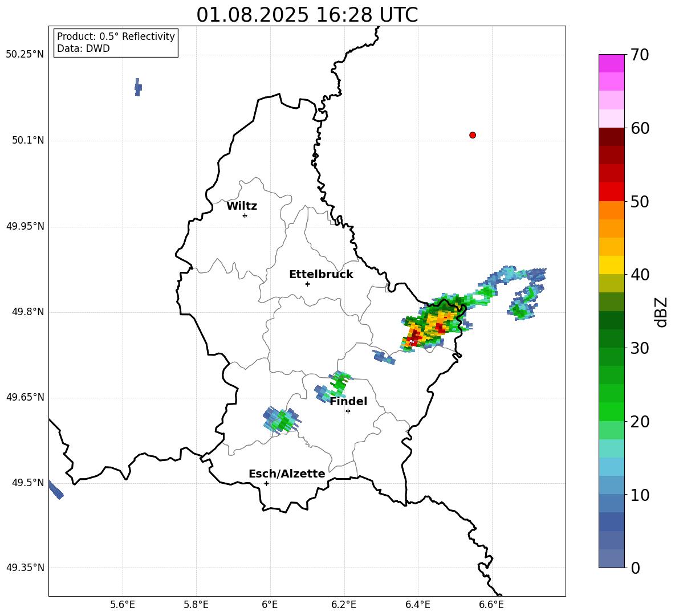Click the 20 value on the colorbar
675x616 pixels.
pos(640,421)
